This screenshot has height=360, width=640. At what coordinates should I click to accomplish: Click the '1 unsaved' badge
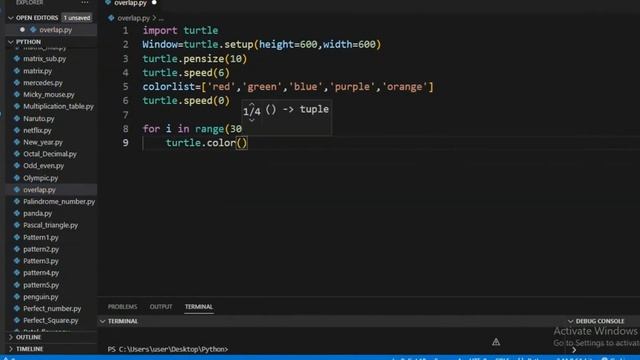(x=77, y=18)
